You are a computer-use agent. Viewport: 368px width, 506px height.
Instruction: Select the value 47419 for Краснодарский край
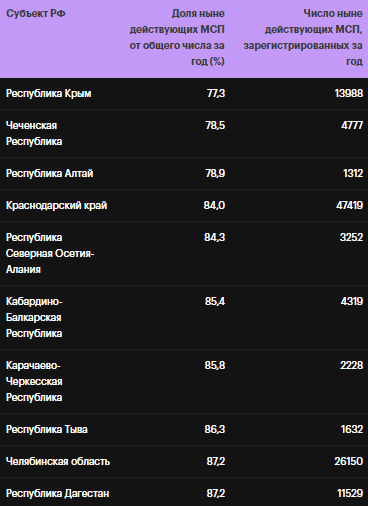pos(349,205)
